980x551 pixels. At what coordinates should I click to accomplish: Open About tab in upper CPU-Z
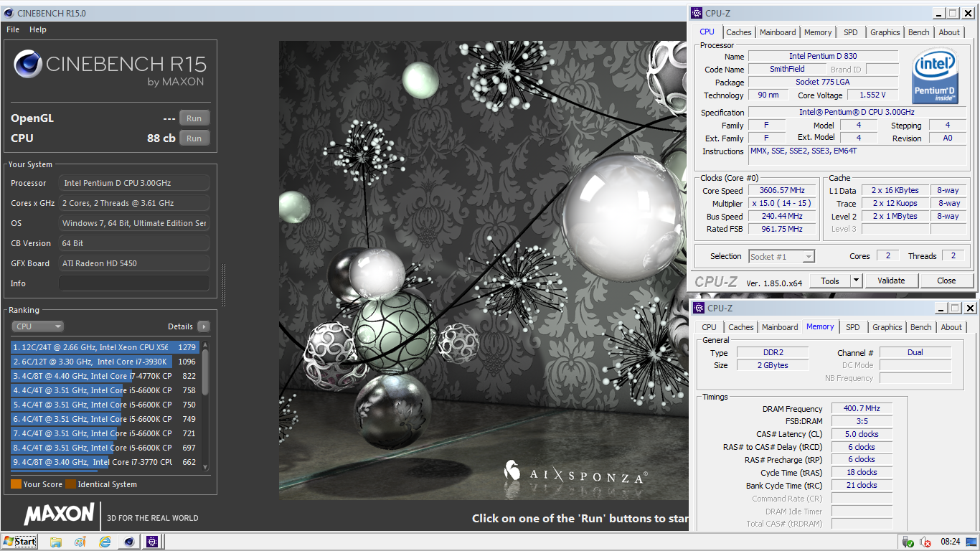pyautogui.click(x=949, y=32)
